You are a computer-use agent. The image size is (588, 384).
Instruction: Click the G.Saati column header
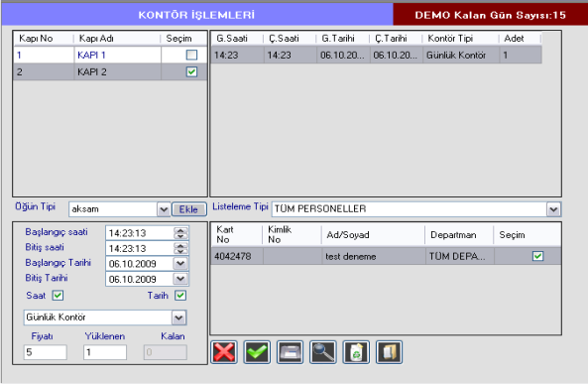[x=237, y=39]
